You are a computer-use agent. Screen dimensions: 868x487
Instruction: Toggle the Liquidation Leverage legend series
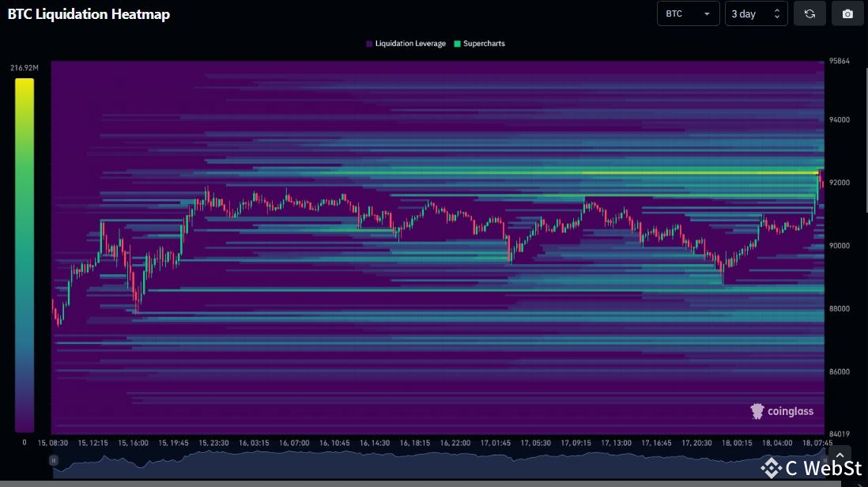[x=406, y=43]
